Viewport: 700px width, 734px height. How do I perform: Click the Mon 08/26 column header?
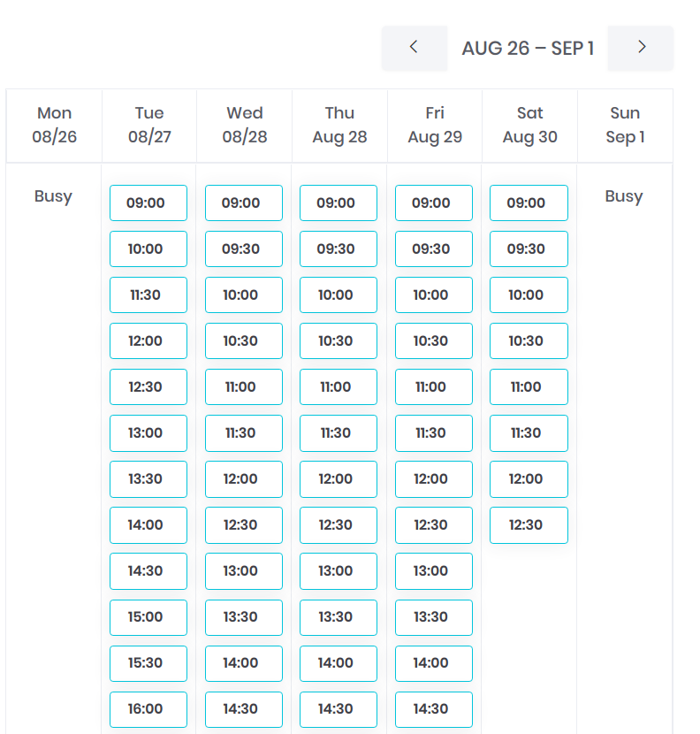coord(53,126)
